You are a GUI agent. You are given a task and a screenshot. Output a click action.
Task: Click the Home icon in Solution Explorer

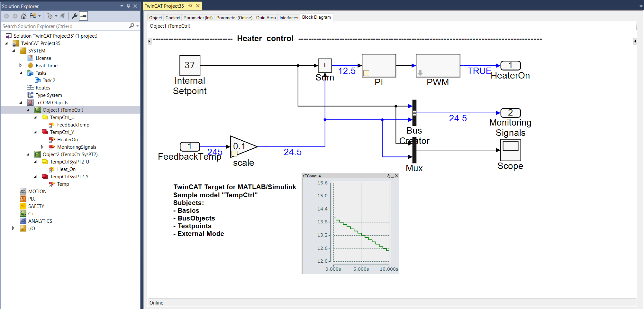pos(24,16)
